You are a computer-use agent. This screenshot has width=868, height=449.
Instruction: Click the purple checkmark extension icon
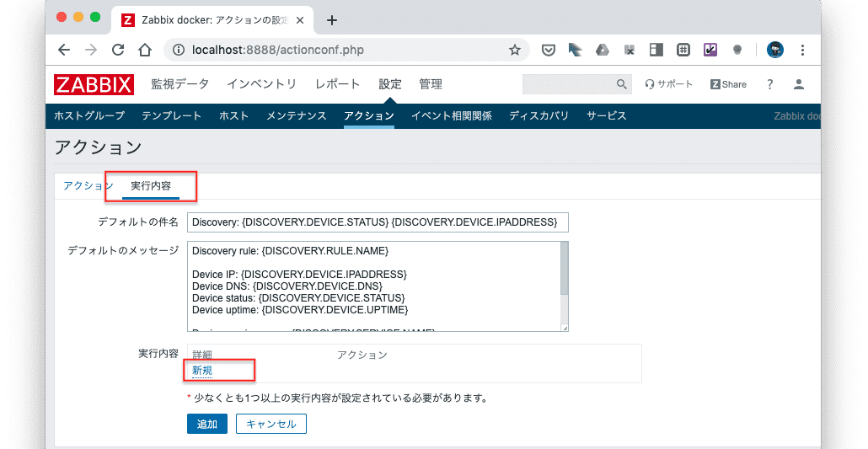point(710,50)
